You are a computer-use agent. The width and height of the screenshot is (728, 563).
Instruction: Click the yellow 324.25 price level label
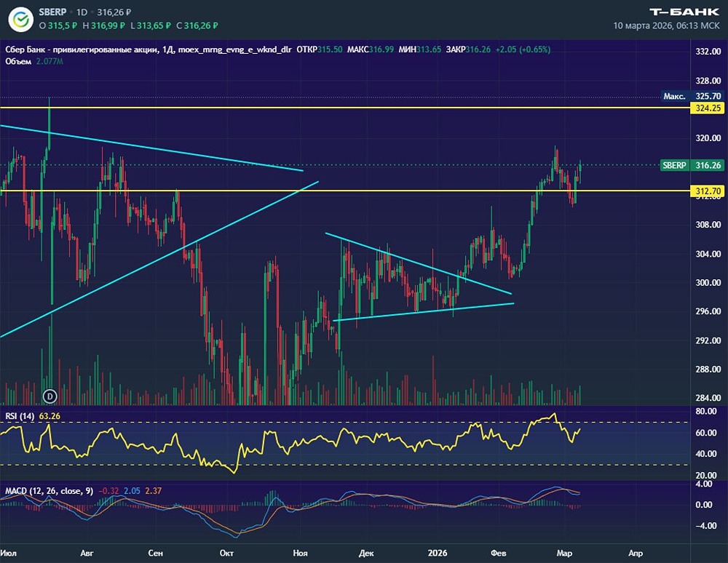point(708,108)
